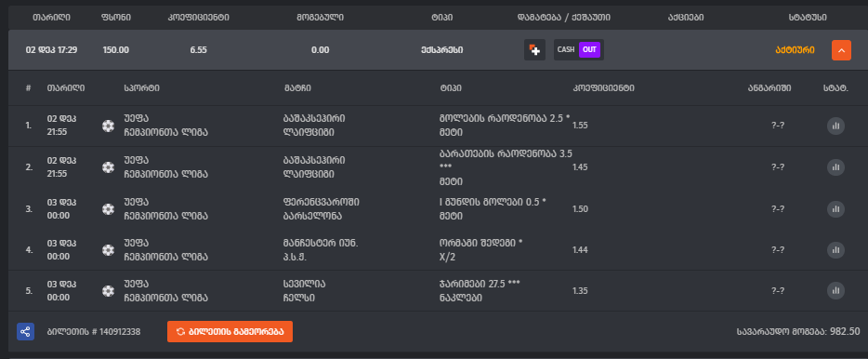Open statistics icon for row 5
The image size is (868, 359).
click(x=835, y=290)
